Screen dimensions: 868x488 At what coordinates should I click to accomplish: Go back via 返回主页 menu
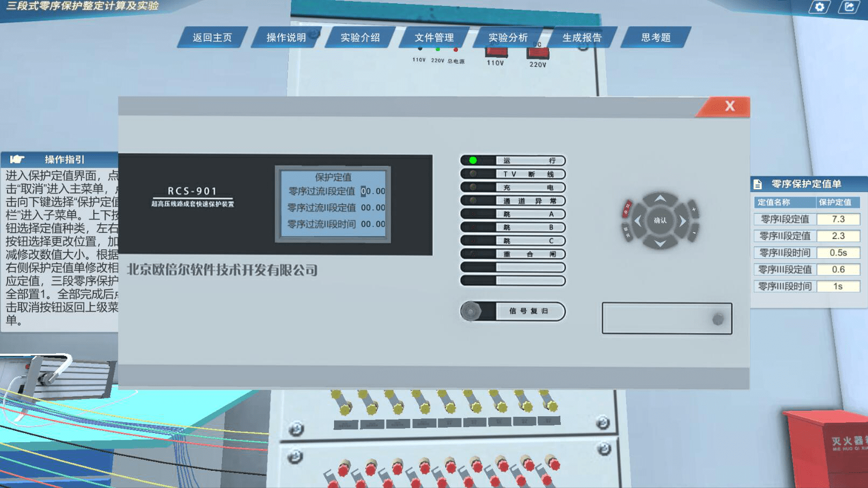[212, 37]
